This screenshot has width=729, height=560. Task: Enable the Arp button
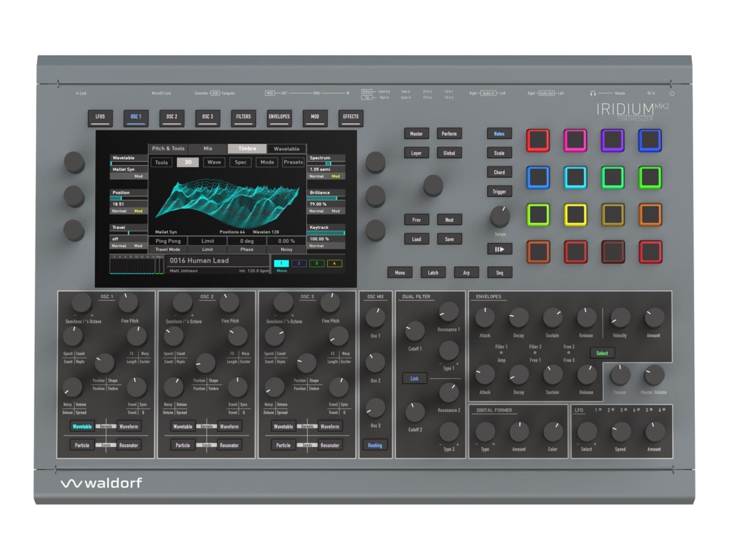[x=466, y=272]
